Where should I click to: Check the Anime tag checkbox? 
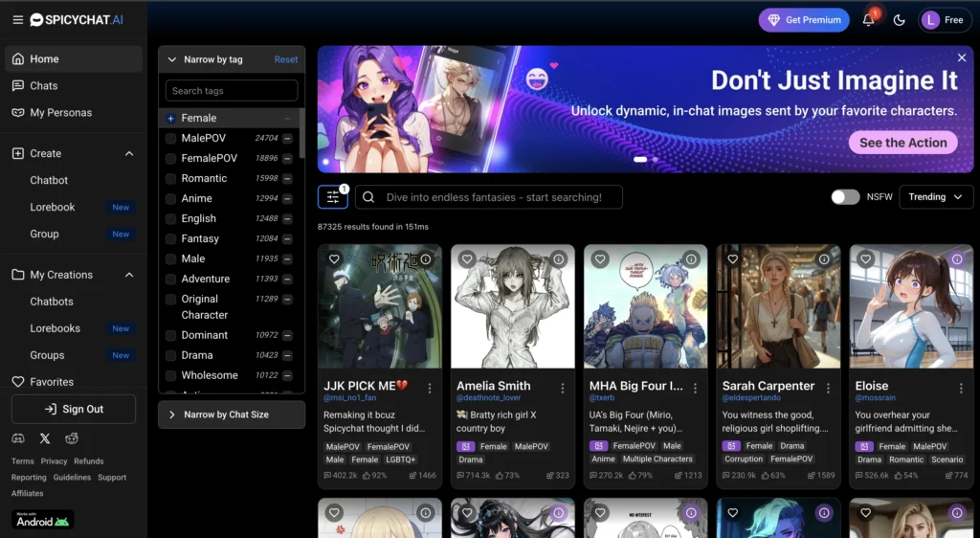[x=170, y=199]
